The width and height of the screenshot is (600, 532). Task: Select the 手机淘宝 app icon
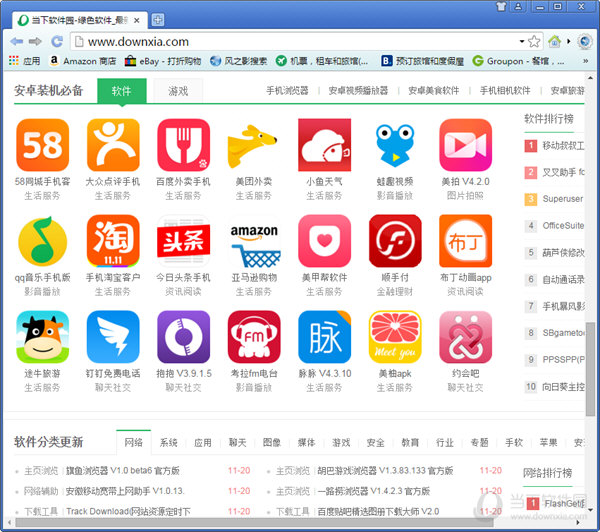(113, 241)
